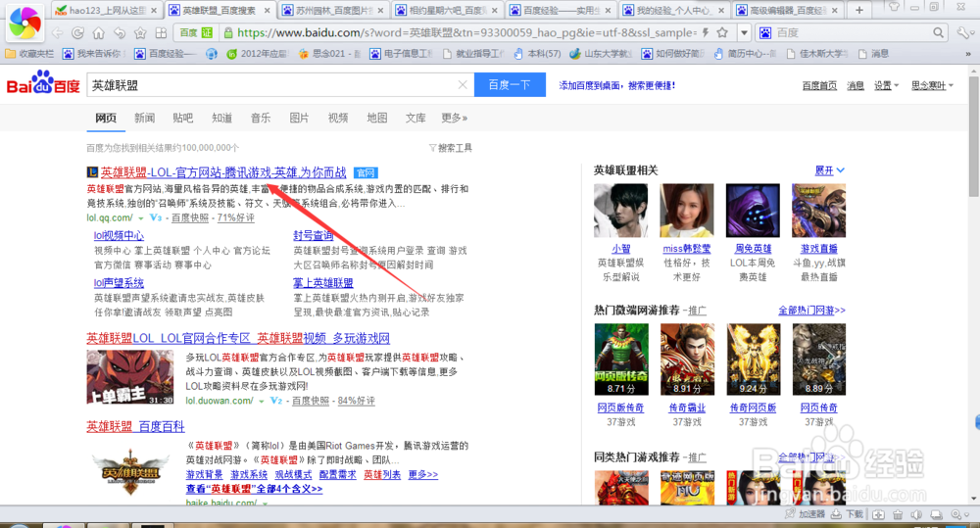Close the 英雄联盟_百度搜索 tab
The height and width of the screenshot is (528, 980).
[x=267, y=11]
